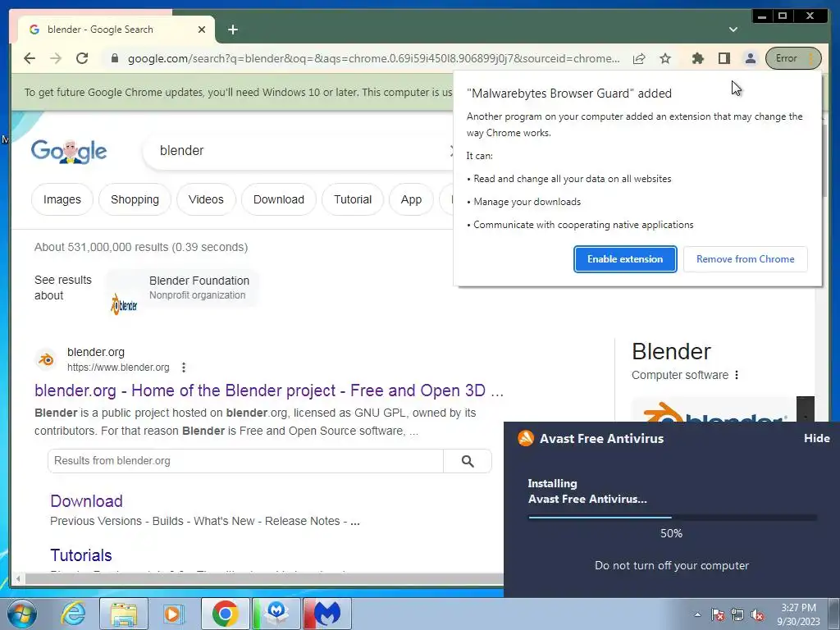Click the Results from blender.org search field
The width and height of the screenshot is (840, 630).
245,461
